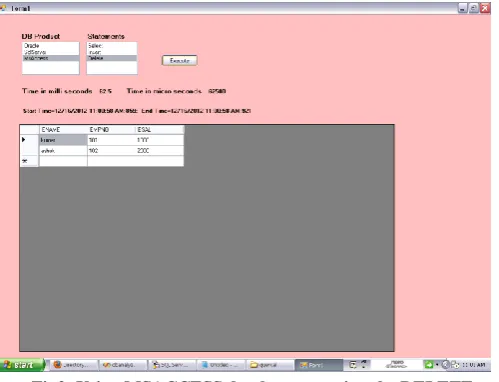Screen dimensions: 499x382
Task: Restore down the Form1 window
Action: [x=473, y=8]
